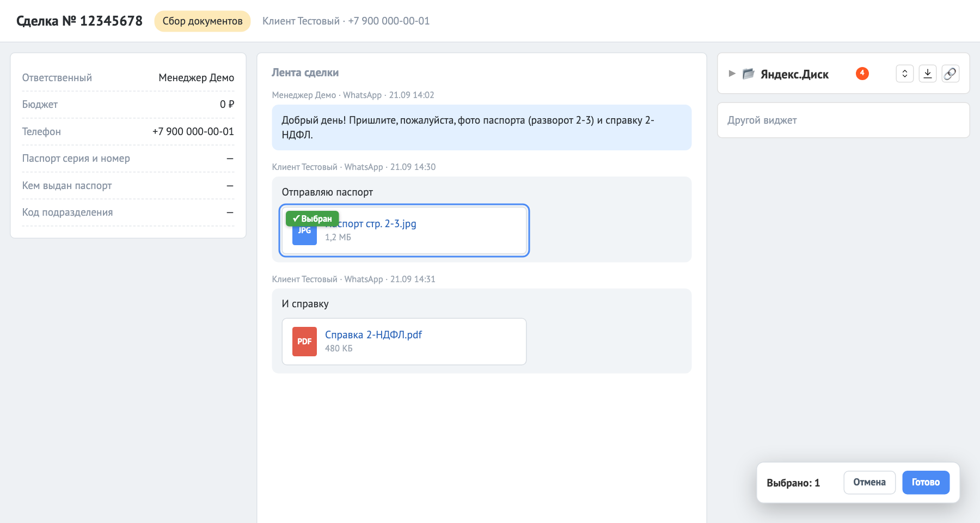
Task: Click the Выбрано: 1 counter label
Action: 793,483
